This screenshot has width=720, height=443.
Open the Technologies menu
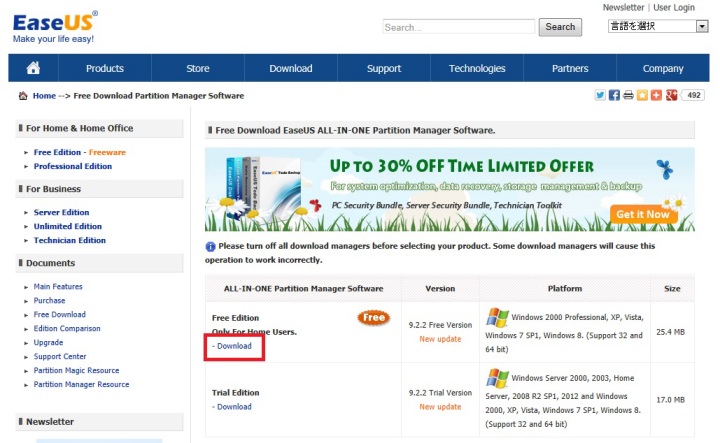[477, 68]
